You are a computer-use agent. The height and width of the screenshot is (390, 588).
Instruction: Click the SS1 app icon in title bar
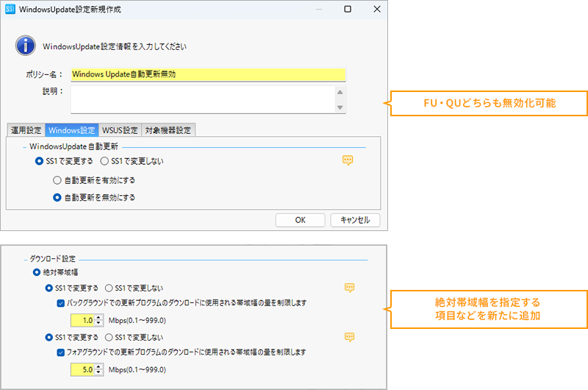[10, 9]
